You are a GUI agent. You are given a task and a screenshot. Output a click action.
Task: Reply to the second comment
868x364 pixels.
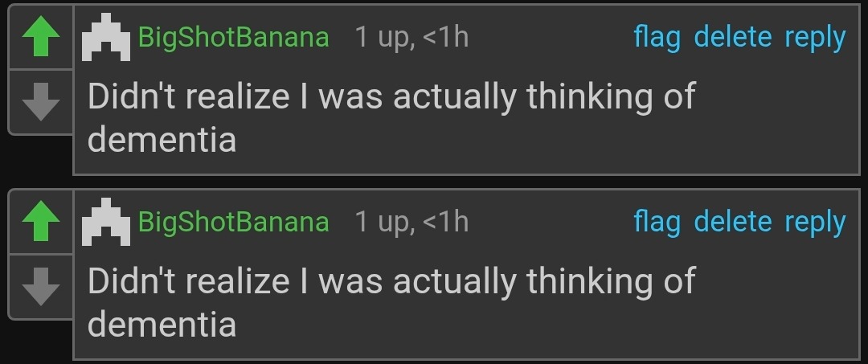pos(815,223)
